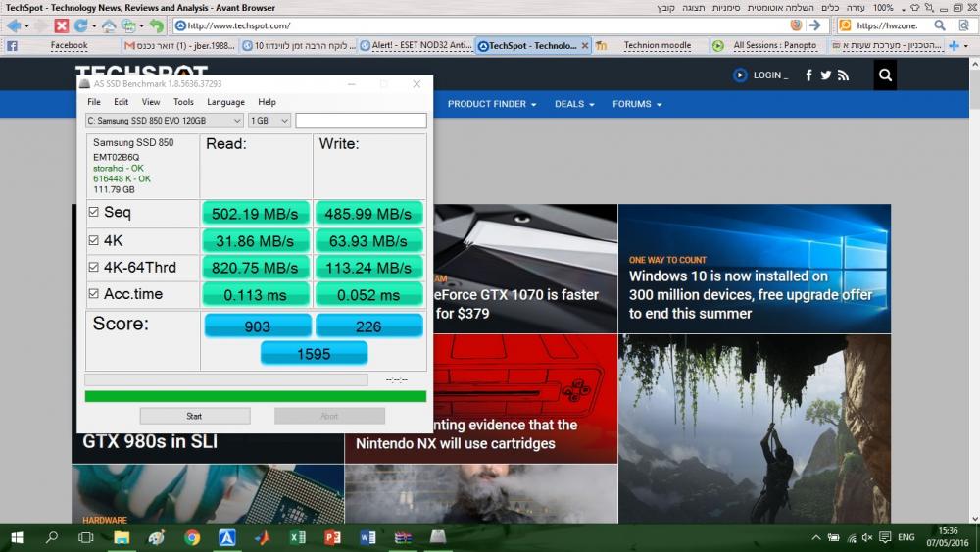
Task: Click the search magnifier in browser search box
Action: coord(940,25)
